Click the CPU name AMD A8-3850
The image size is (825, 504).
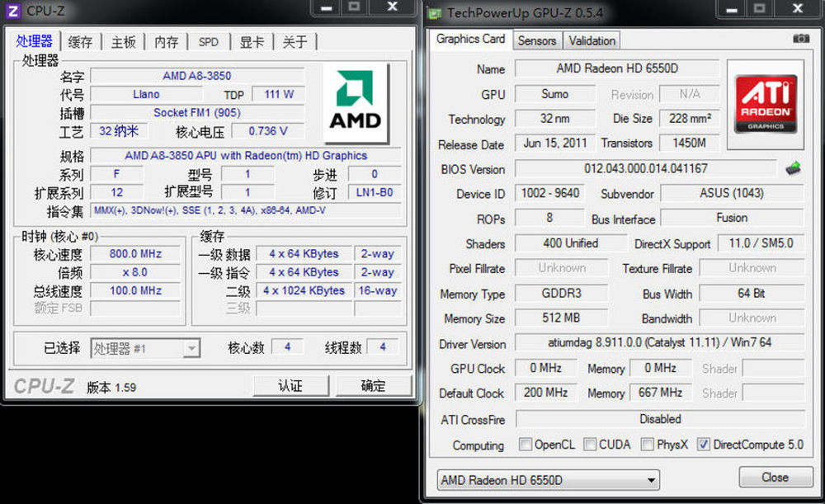click(x=197, y=76)
